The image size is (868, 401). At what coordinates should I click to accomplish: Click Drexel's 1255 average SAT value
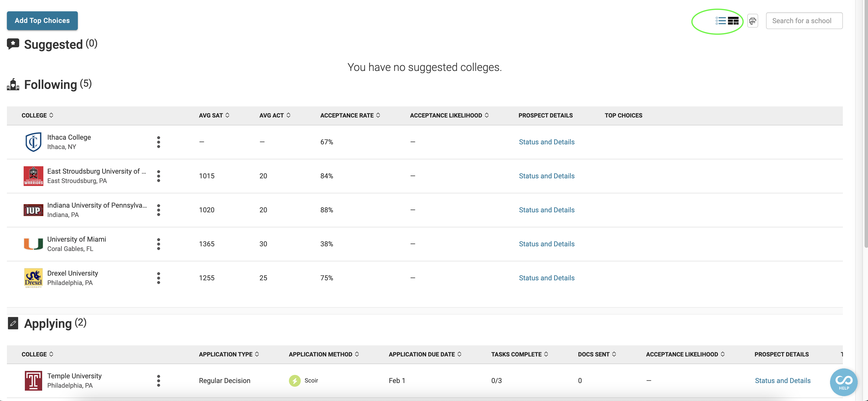(x=207, y=278)
